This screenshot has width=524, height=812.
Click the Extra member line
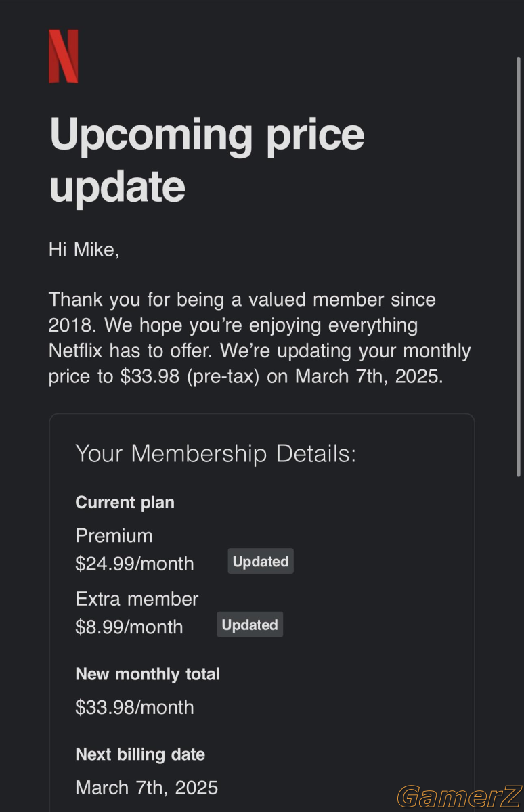click(x=137, y=599)
